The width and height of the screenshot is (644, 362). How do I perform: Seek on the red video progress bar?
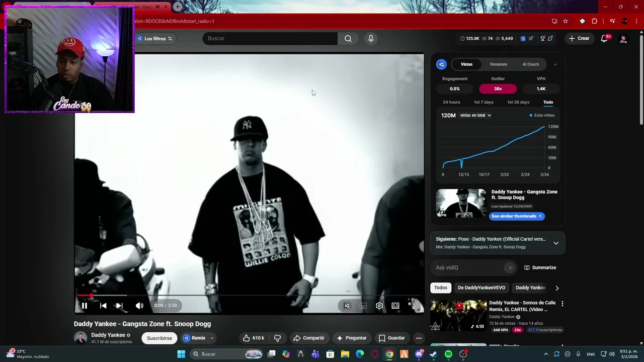[x=249, y=296]
